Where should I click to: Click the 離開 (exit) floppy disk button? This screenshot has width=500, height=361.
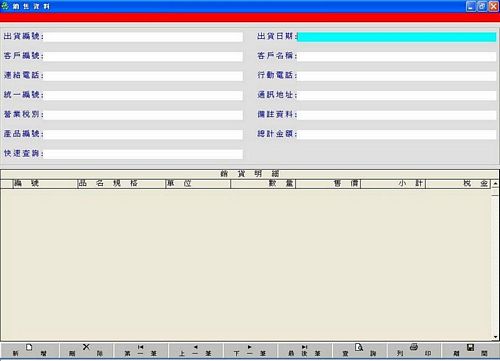point(470,351)
